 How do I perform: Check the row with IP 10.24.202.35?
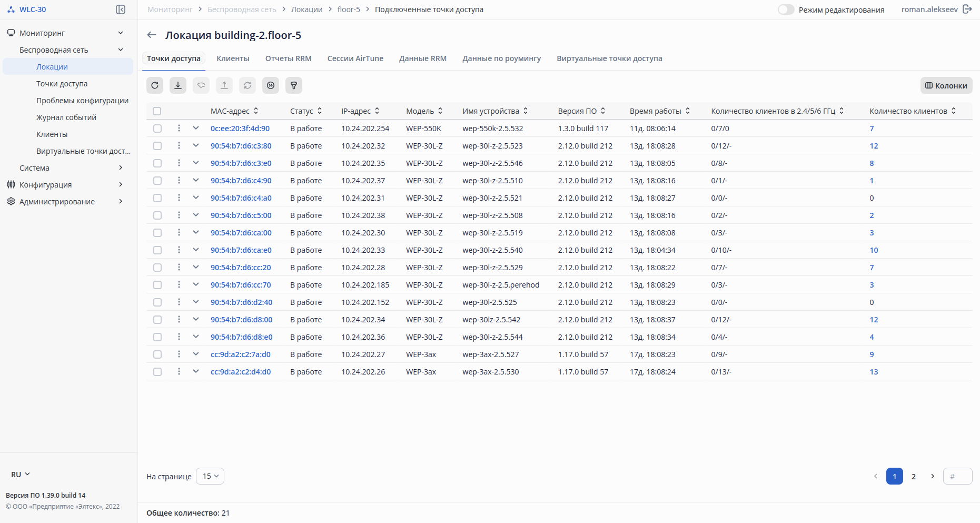tap(157, 163)
